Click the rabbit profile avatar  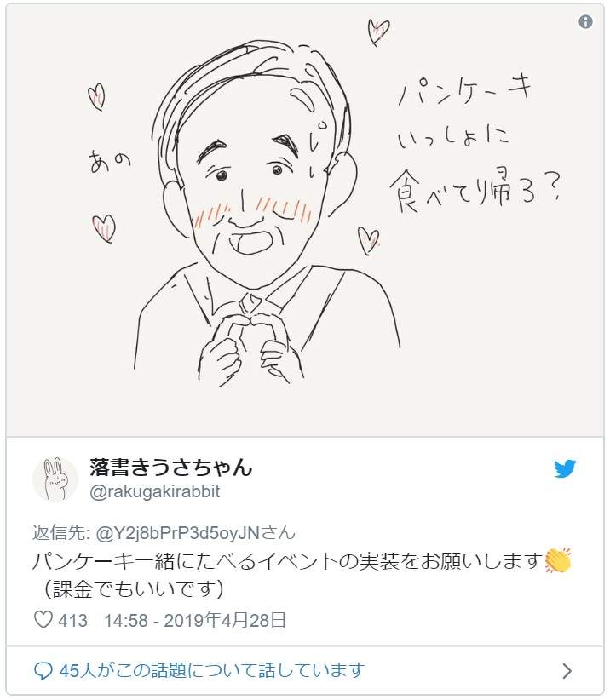55,479
